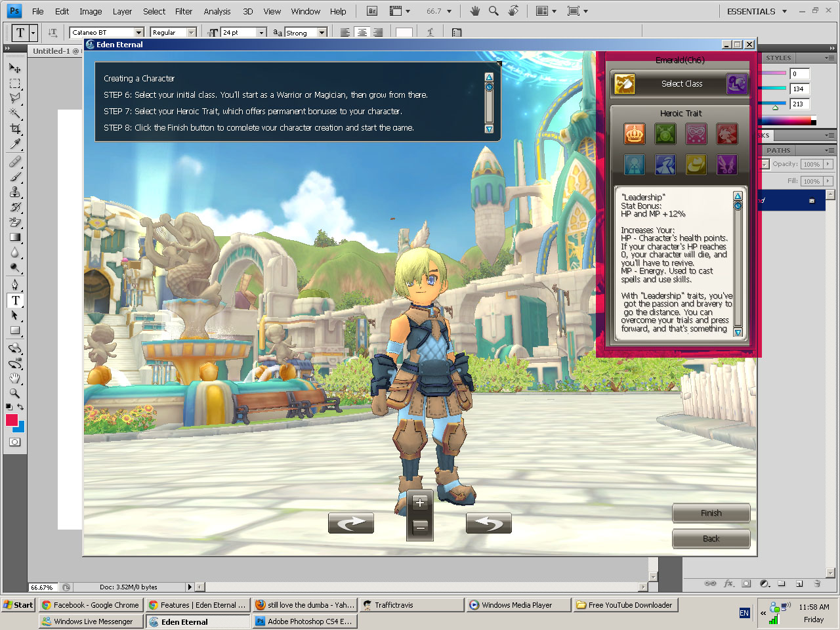Launch Adobe Bridge from the application bar
Image resolution: width=840 pixels, height=630 pixels.
372,11
